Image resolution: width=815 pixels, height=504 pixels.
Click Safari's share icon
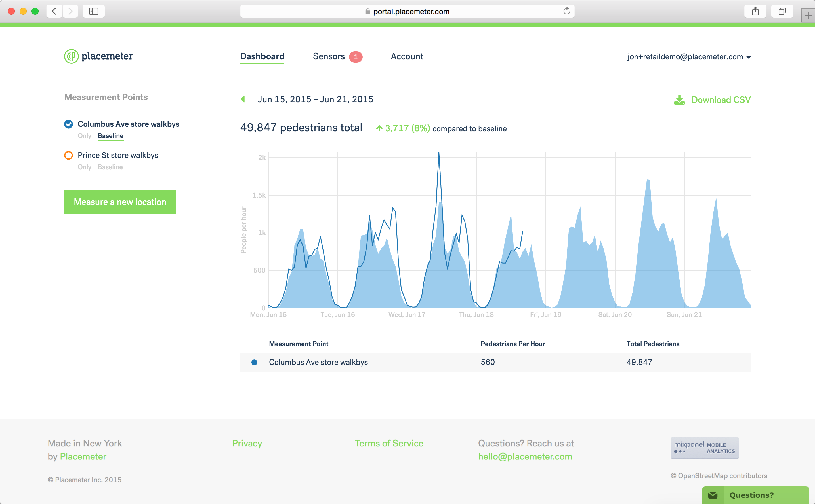[x=755, y=11]
